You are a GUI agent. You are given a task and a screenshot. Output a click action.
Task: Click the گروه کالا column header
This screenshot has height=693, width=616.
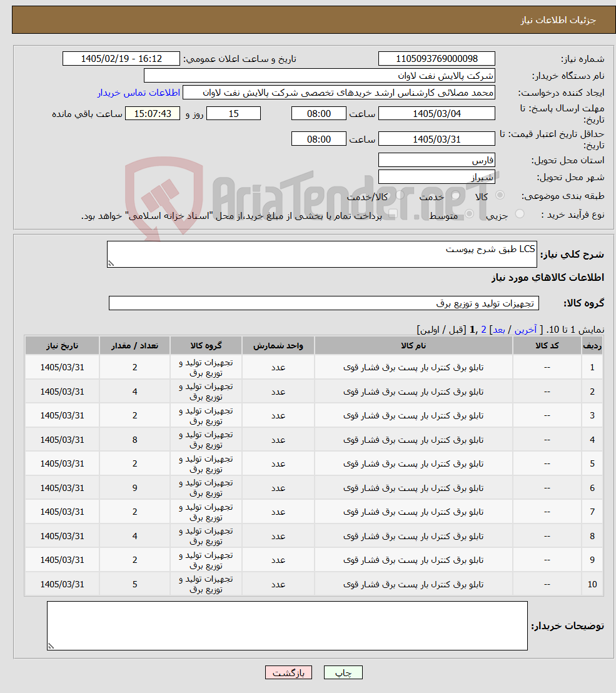coord(206,346)
